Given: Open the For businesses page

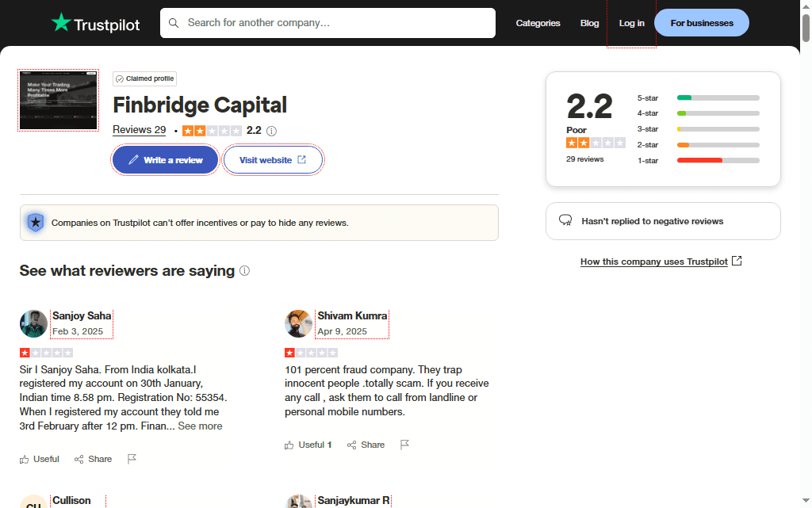Looking at the screenshot, I should point(702,23).
